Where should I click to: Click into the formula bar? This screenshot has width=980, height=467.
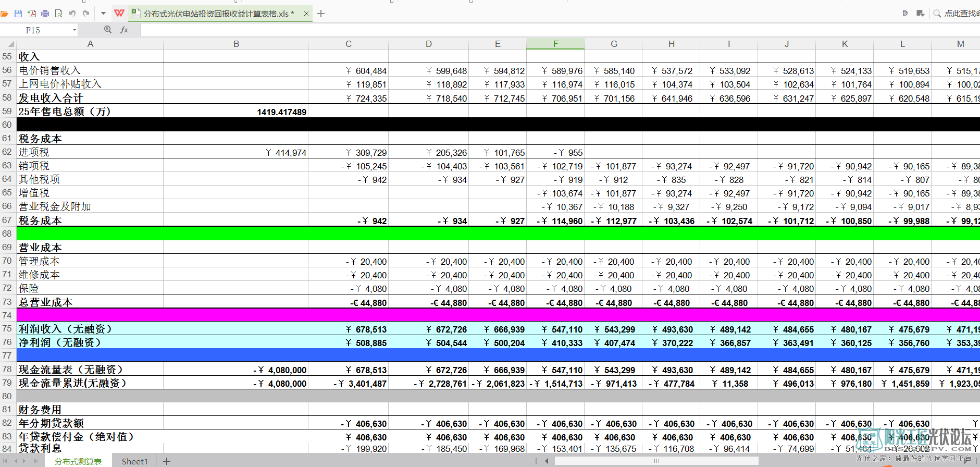[x=560, y=30]
